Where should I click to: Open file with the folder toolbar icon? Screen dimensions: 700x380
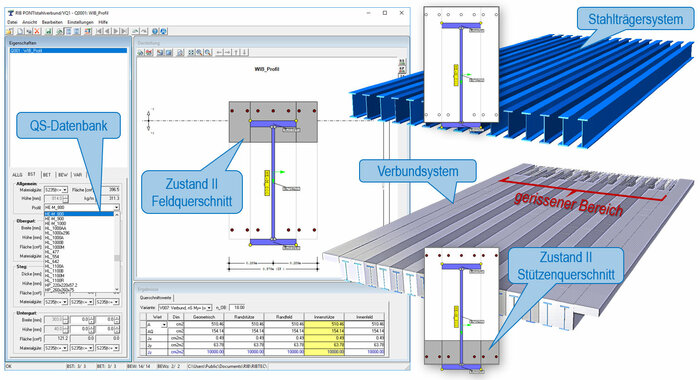[x=9, y=31]
